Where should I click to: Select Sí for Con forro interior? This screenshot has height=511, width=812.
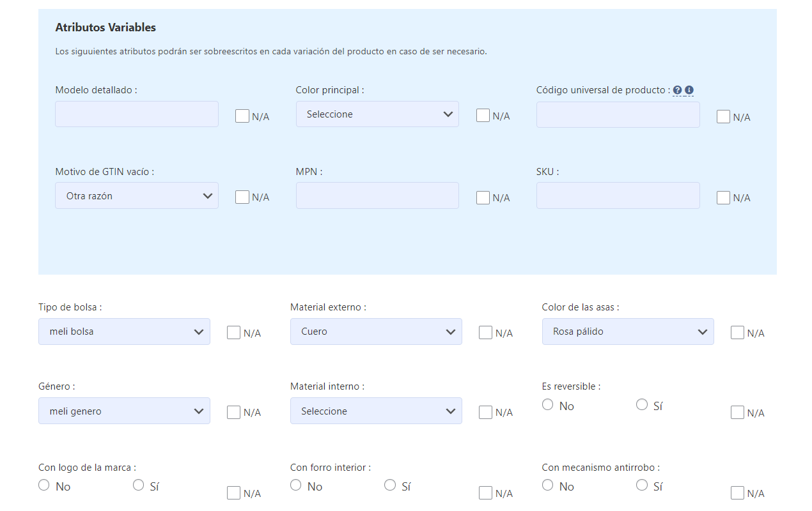[390, 485]
